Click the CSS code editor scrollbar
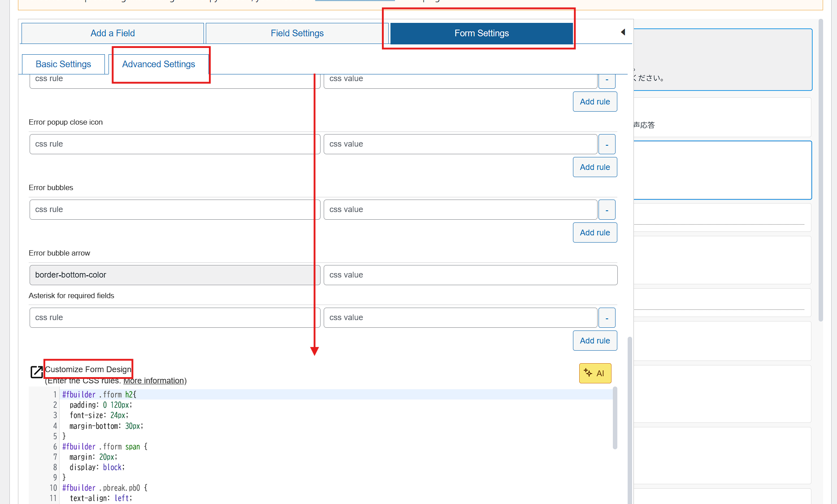The width and height of the screenshot is (837, 504). 615,418
